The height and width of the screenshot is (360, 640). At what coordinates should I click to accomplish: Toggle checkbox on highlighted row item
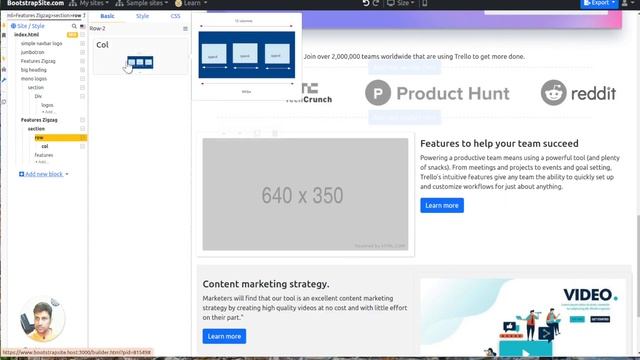tap(82, 138)
